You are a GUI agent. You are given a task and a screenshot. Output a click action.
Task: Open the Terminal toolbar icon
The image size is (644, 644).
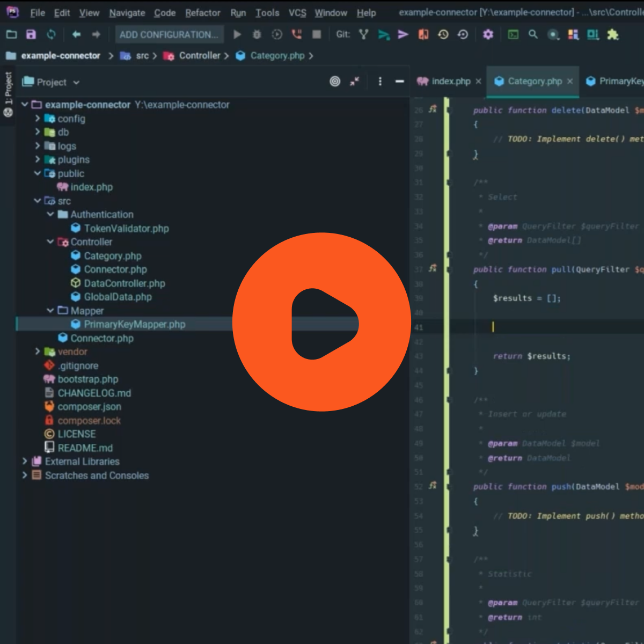[514, 34]
